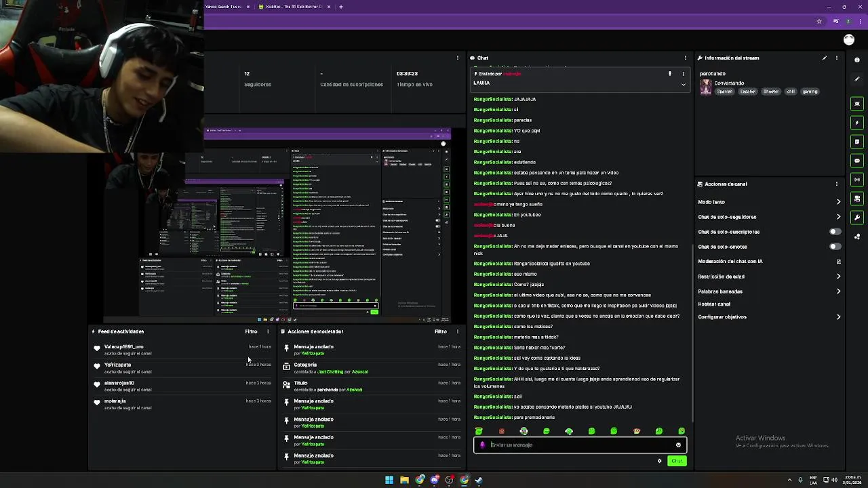Image resolution: width=868 pixels, height=488 pixels.
Task: Click the purple chat identity icon in message box
Action: (482, 445)
